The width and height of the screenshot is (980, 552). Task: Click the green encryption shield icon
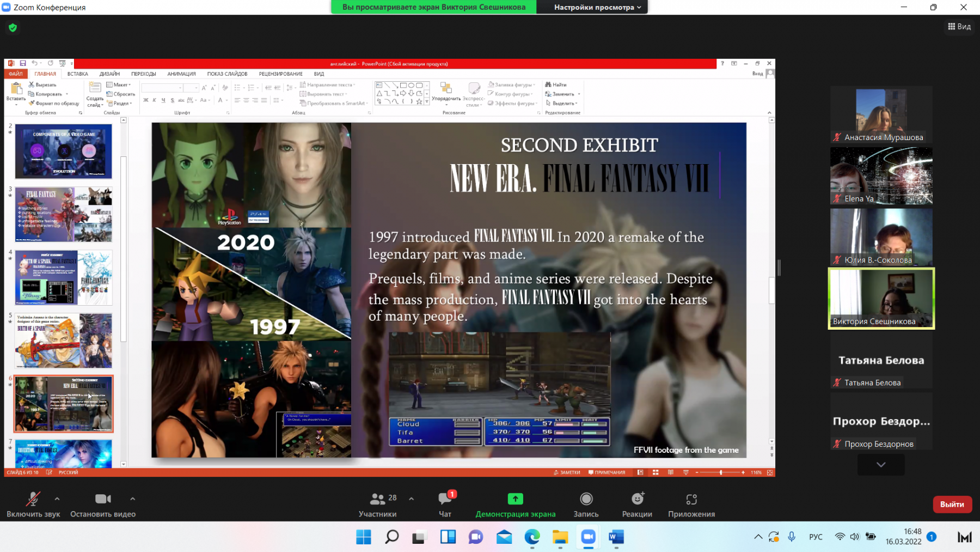[x=13, y=27]
